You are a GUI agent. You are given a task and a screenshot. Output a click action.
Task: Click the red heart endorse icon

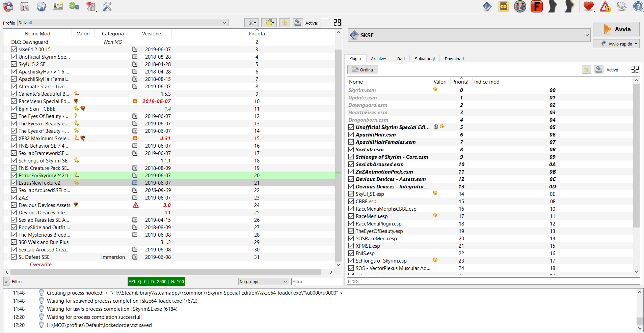coord(589,6)
